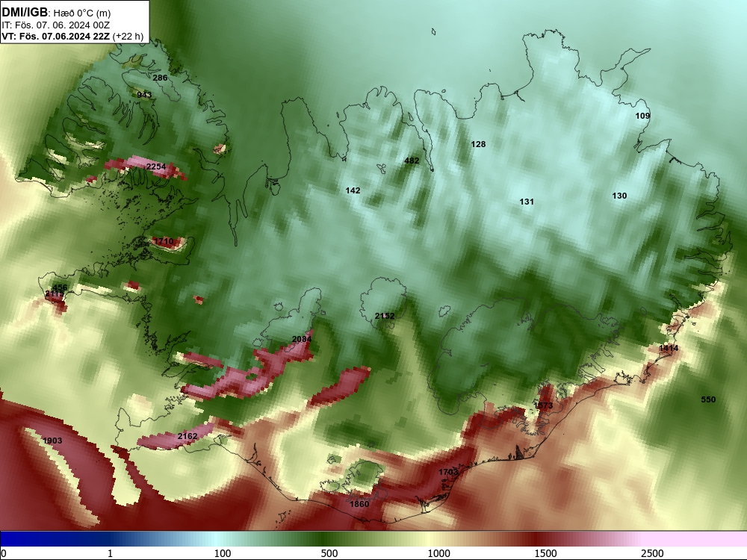This screenshot has height=560, width=747.
Task: Click the map value 1903
Action: click(52, 441)
